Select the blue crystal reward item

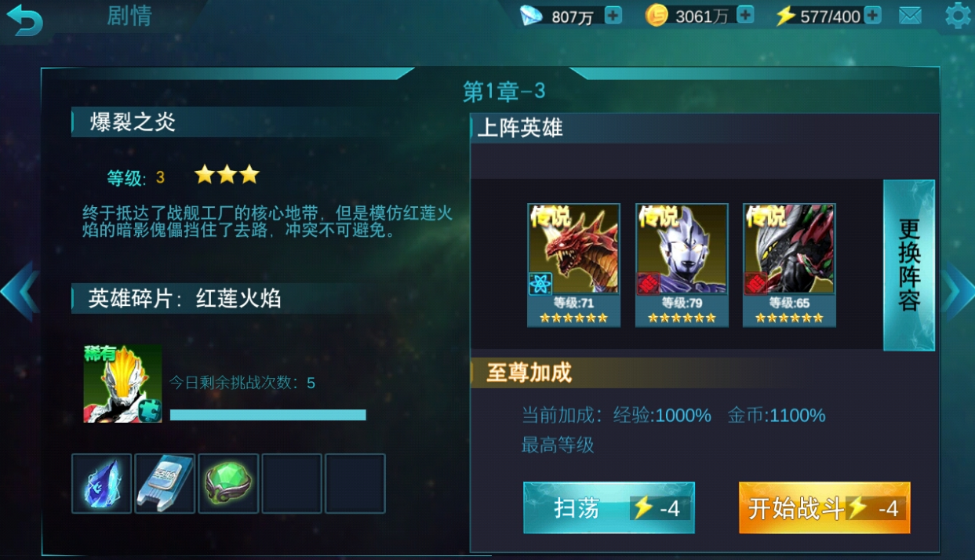(102, 483)
